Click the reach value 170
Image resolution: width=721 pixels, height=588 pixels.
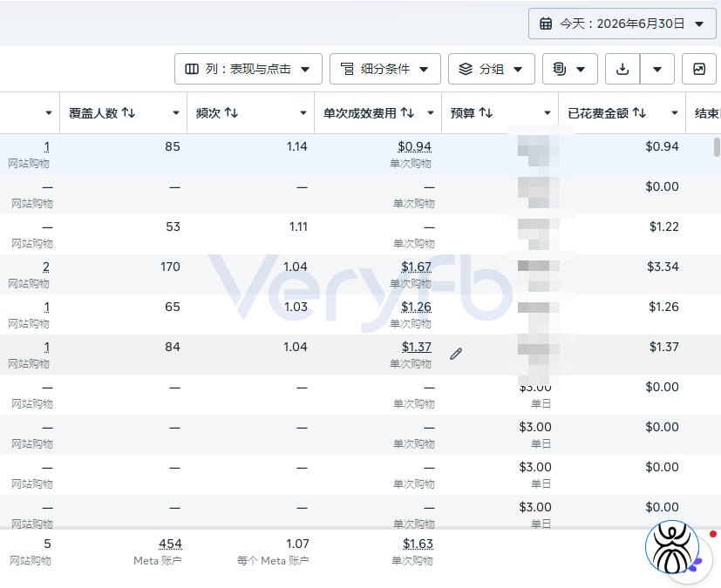(170, 267)
